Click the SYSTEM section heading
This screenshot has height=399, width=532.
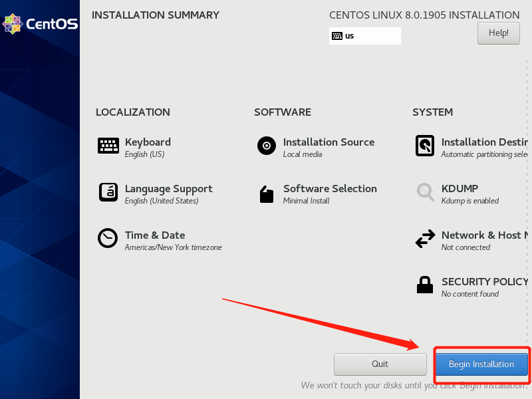[433, 112]
